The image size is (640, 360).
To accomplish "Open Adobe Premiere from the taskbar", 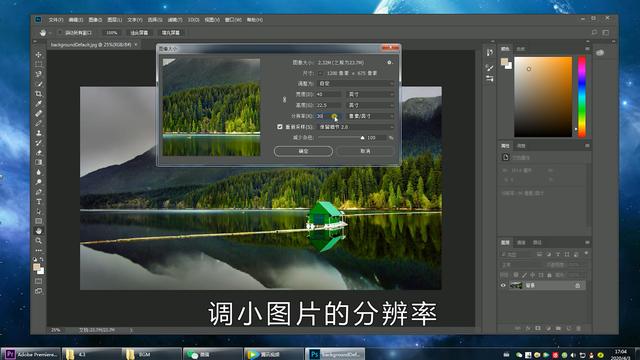I will pyautogui.click(x=31, y=354).
